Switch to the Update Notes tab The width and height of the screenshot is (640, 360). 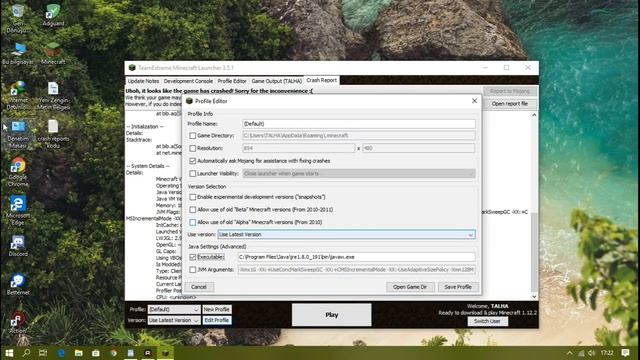pos(143,81)
